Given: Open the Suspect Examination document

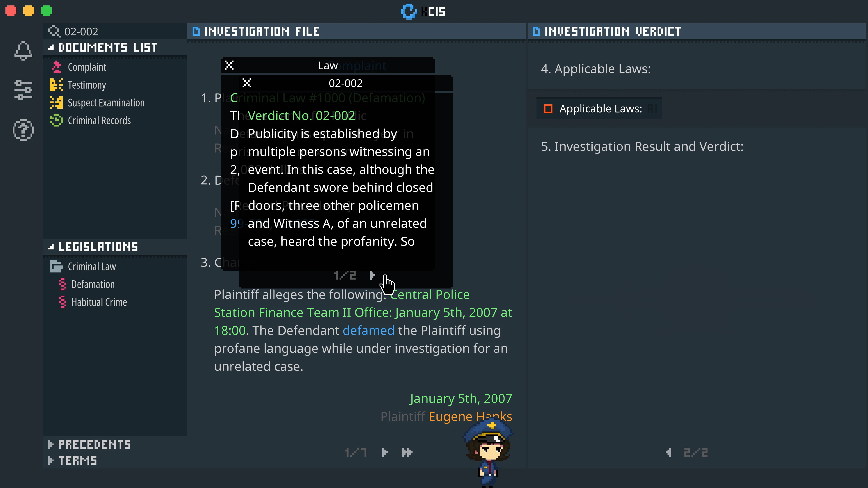Looking at the screenshot, I should point(106,103).
